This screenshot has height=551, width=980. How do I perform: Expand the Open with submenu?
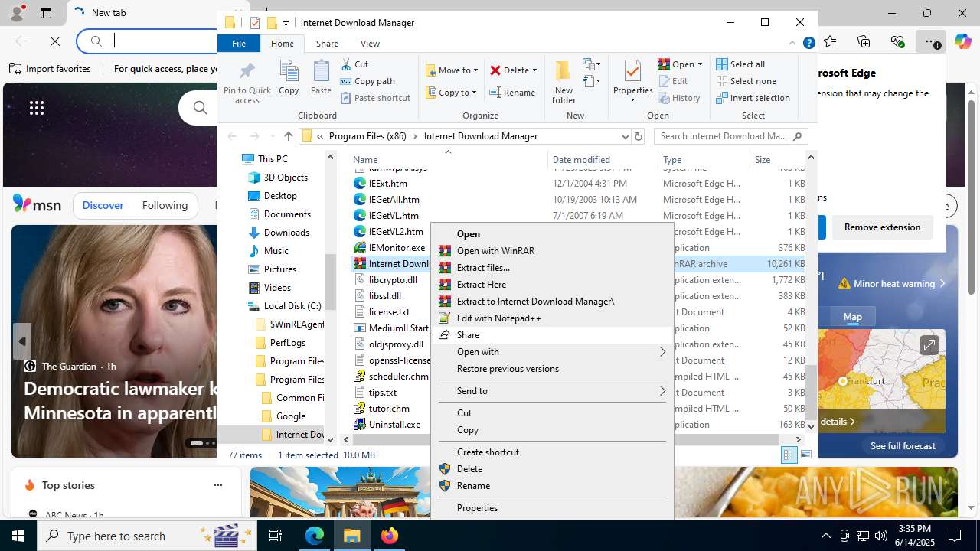point(551,352)
